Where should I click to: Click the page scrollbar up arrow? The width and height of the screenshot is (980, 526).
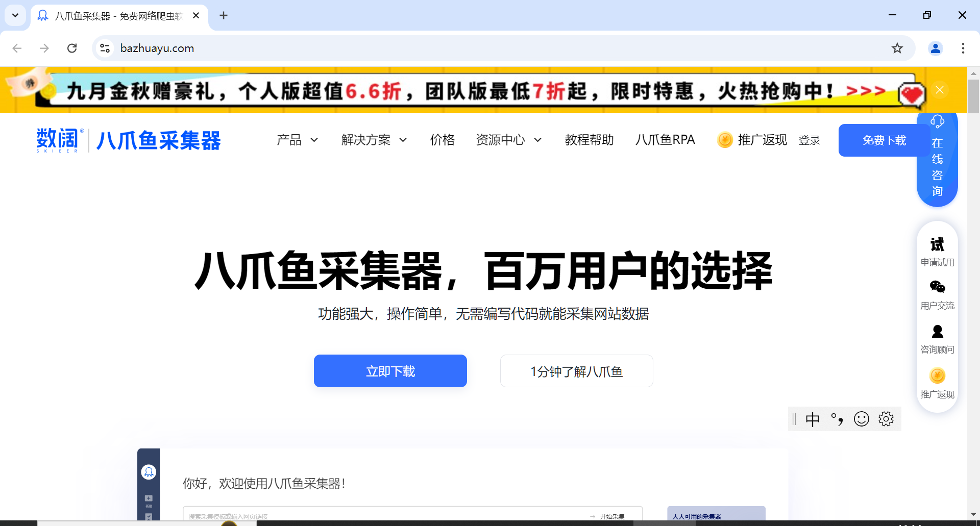tap(973, 73)
